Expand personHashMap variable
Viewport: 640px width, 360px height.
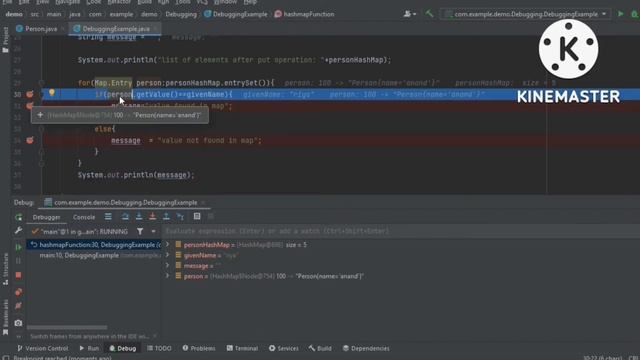tap(168, 244)
